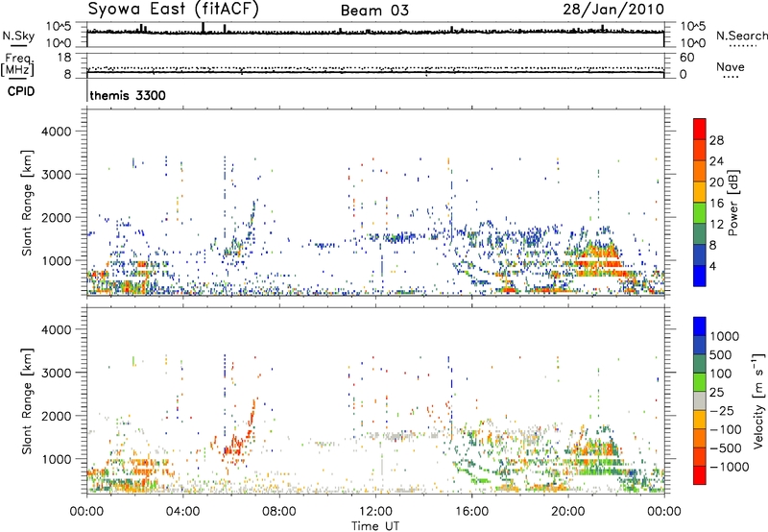Pick the bright blue bottom Power colorbar segment
The image size is (768, 532).
coord(700,276)
